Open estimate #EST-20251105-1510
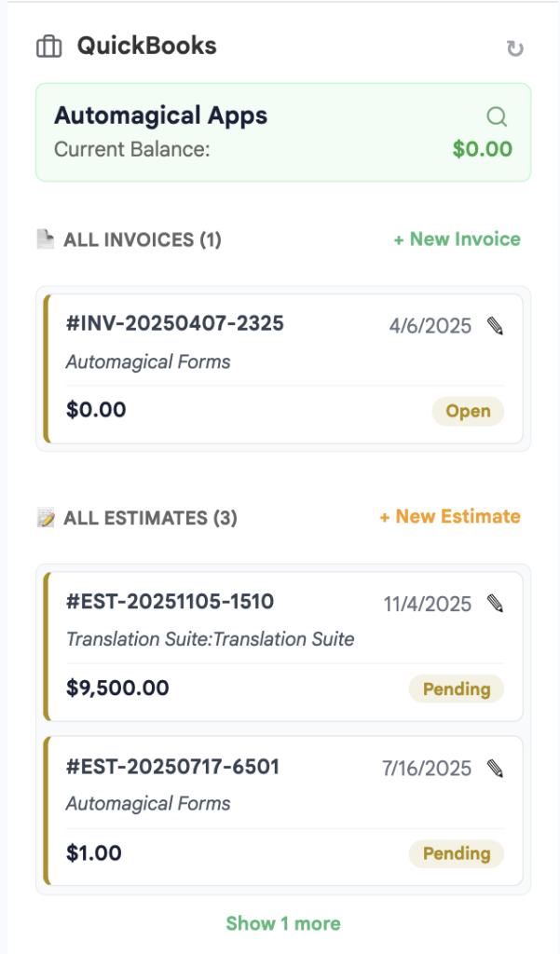This screenshot has height=954, width=560. (171, 602)
